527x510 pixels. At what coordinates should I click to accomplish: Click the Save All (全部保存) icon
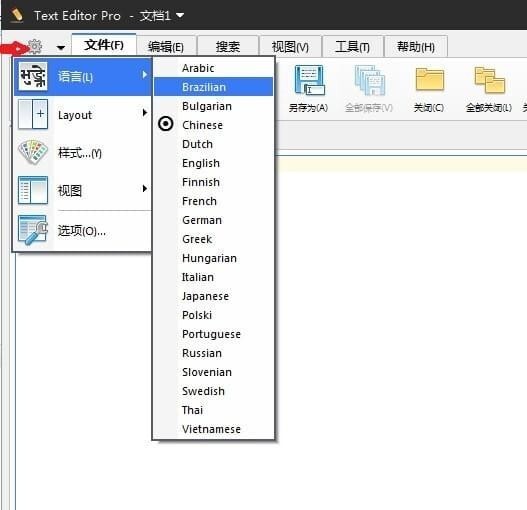(x=369, y=80)
